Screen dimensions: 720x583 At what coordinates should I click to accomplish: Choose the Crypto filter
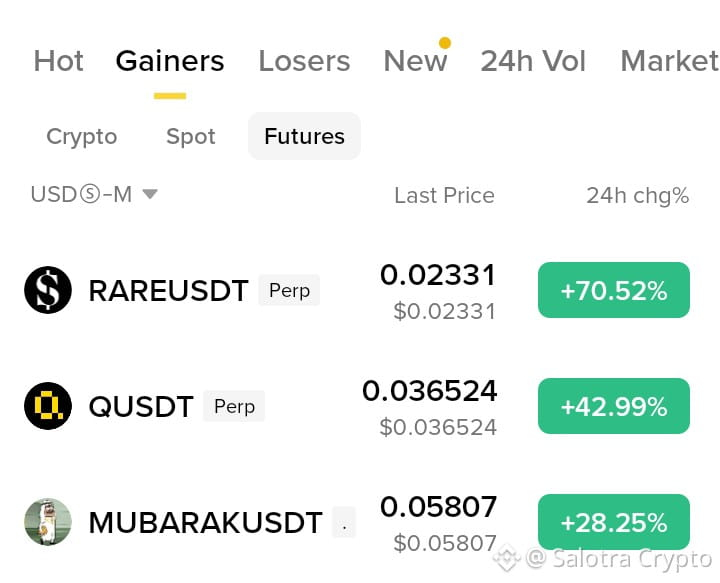82,136
